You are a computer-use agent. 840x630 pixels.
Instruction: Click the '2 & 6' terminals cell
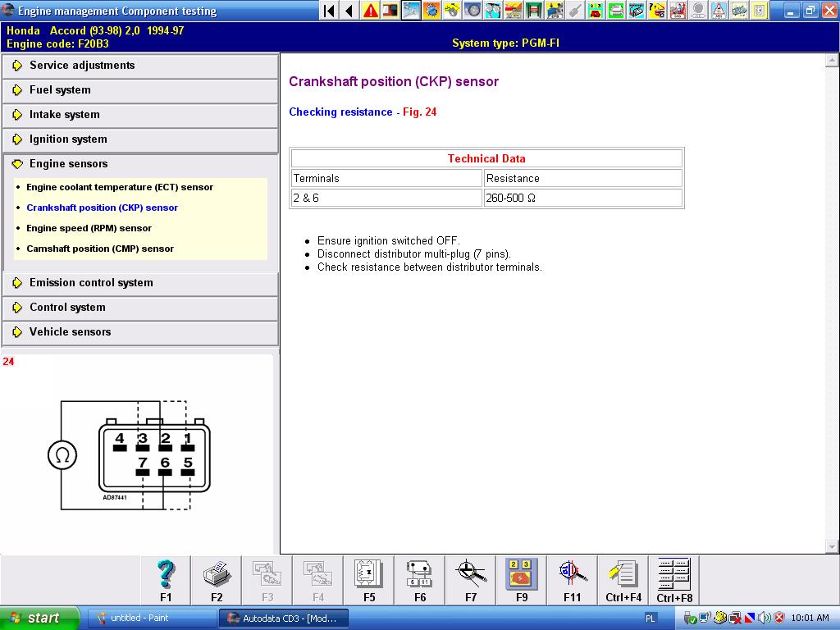tap(386, 198)
